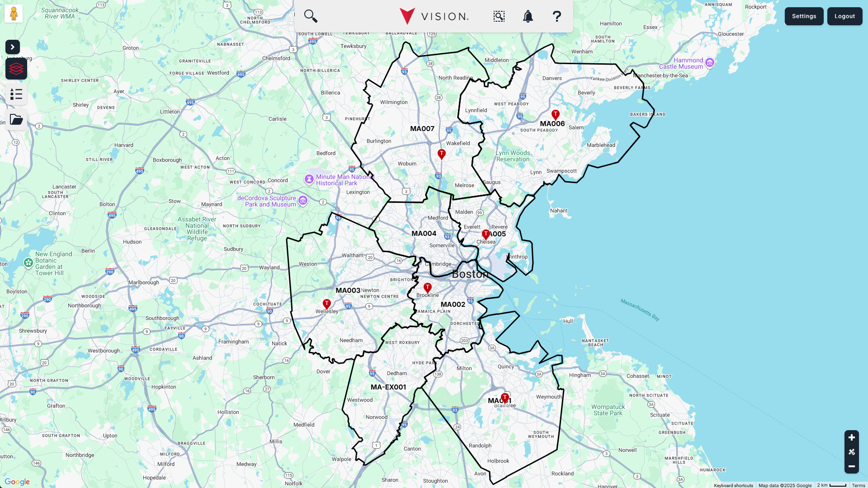Image resolution: width=868 pixels, height=488 pixels.
Task: Open the legend list icon
Action: pyautogui.click(x=16, y=94)
